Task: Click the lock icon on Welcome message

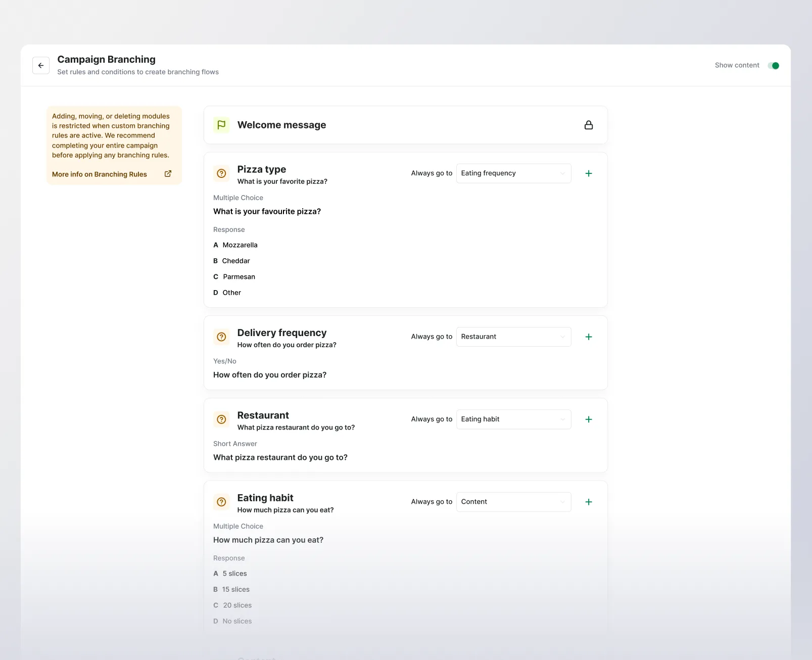Action: 589,125
